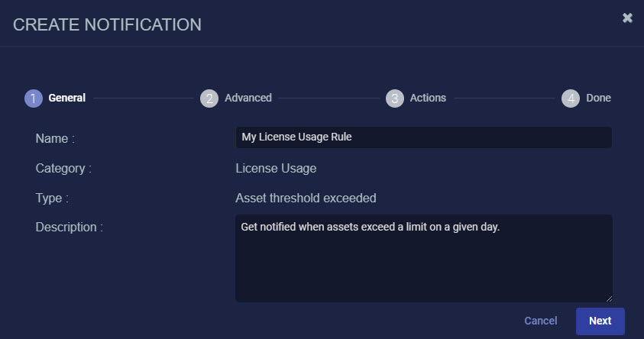Click inside the Description text area
Viewport: 644px width, 339px height.
(423, 259)
